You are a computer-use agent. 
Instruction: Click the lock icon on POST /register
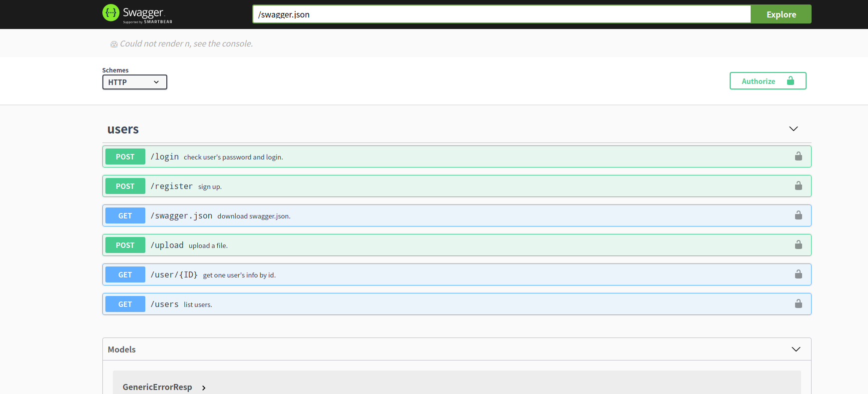click(x=798, y=186)
